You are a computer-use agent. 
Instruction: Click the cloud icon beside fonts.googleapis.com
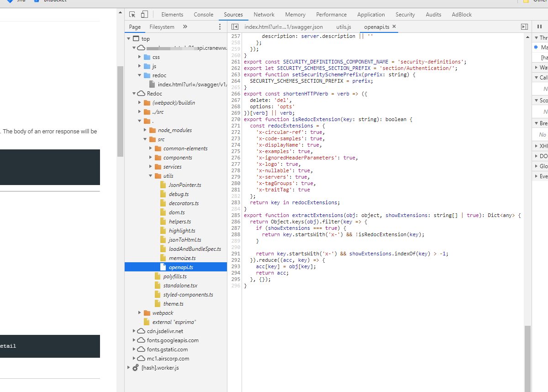coord(140,340)
